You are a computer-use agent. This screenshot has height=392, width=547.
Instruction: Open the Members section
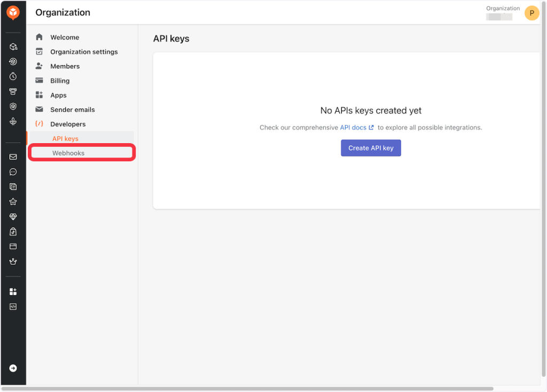(x=65, y=66)
